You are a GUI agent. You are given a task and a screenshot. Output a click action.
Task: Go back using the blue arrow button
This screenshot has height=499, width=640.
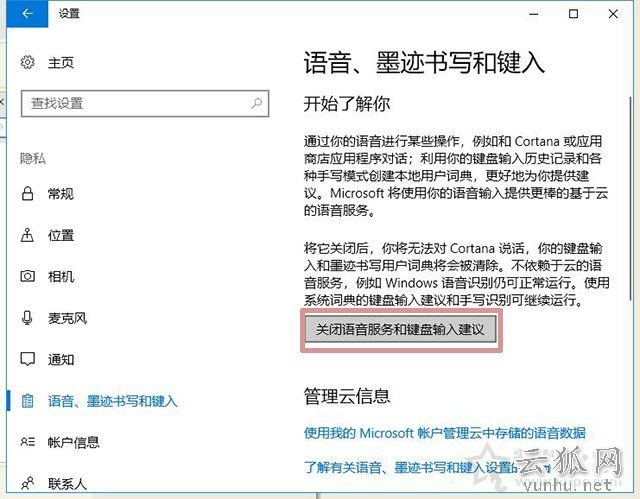click(27, 14)
